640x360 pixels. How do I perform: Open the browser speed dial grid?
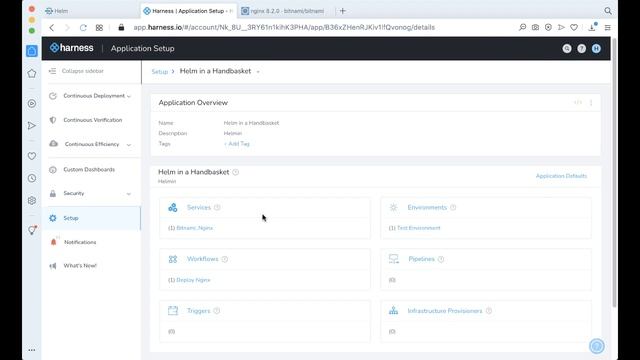coord(99,27)
